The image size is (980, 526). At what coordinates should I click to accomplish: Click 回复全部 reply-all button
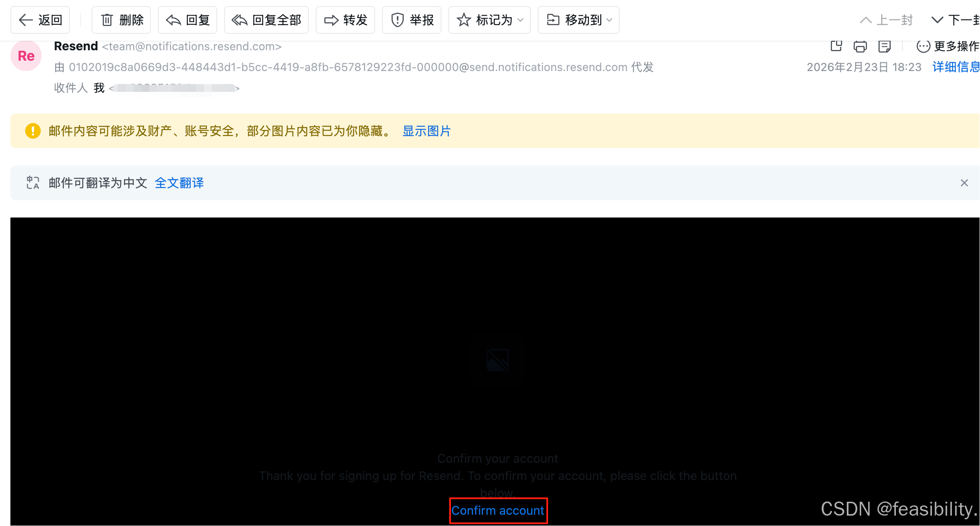click(x=266, y=20)
